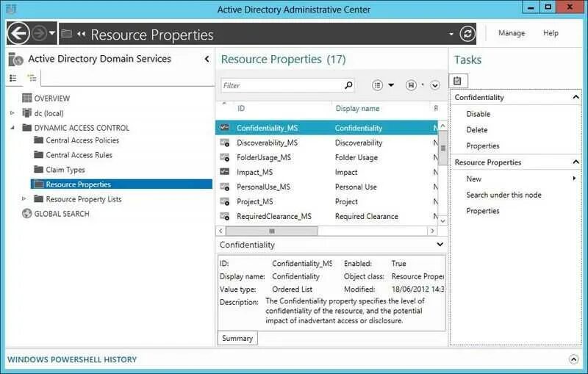Collapse the navigation pane chevron

tap(207, 59)
